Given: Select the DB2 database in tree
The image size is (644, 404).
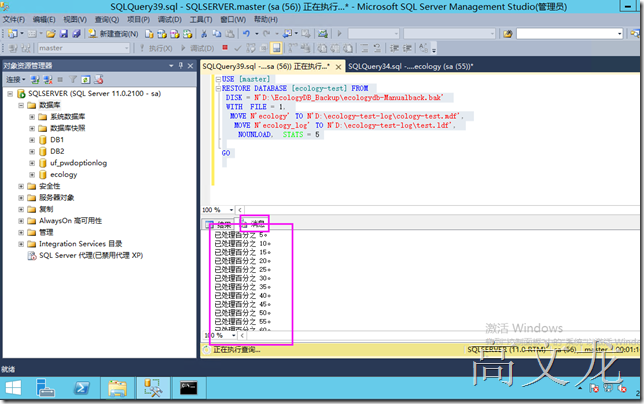Looking at the screenshot, I should click(57, 152).
